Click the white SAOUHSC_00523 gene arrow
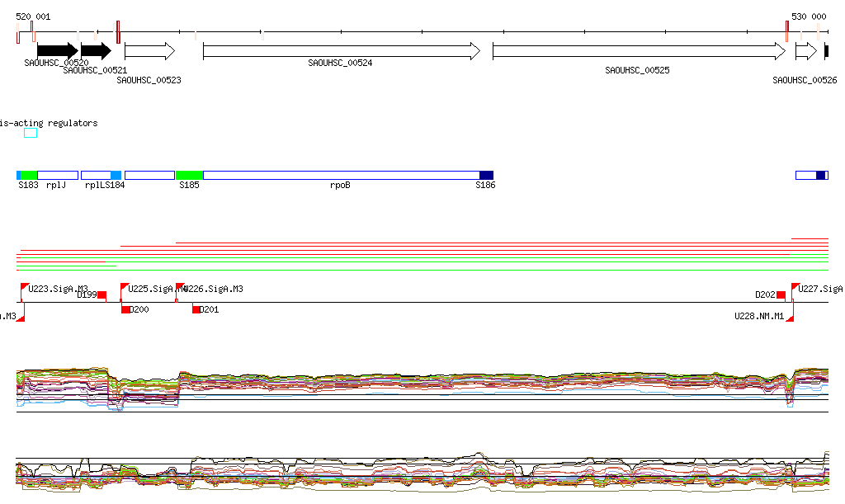 click(149, 51)
